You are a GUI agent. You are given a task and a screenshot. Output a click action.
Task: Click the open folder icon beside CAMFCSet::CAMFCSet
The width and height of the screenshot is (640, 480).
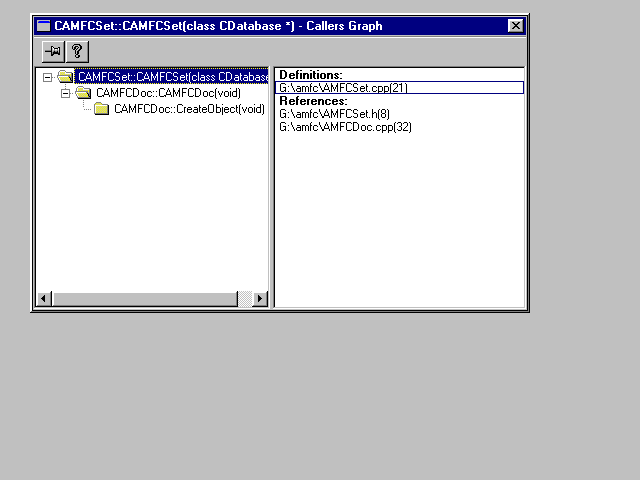66,76
